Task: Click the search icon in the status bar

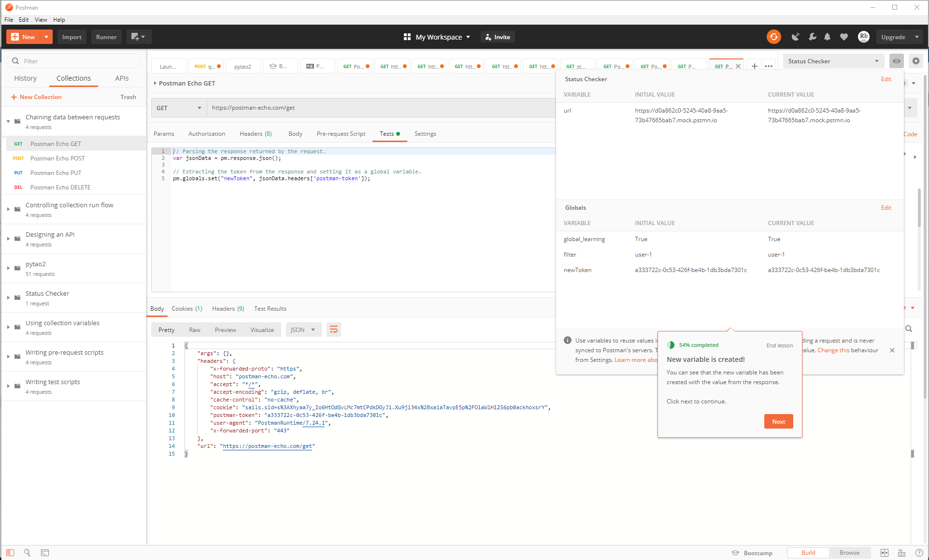Action: (28, 552)
